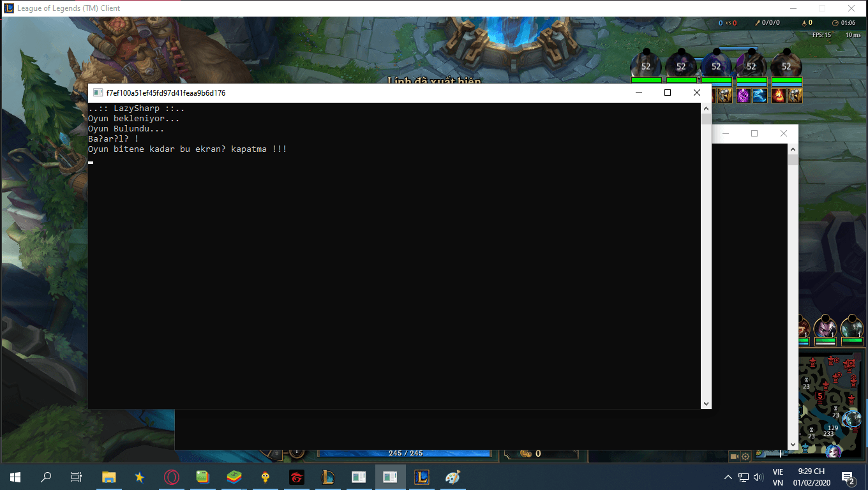
Task: Open the BlueStacks app on the taskbar
Action: 234,477
